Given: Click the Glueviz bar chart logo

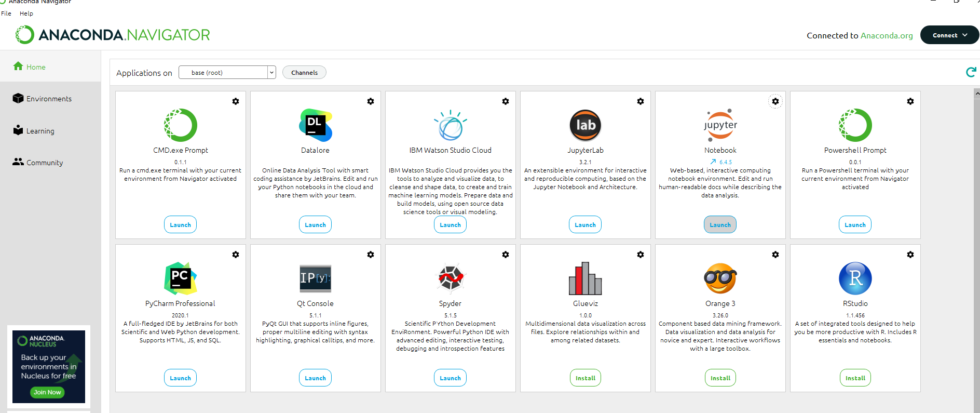Looking at the screenshot, I should pos(586,278).
